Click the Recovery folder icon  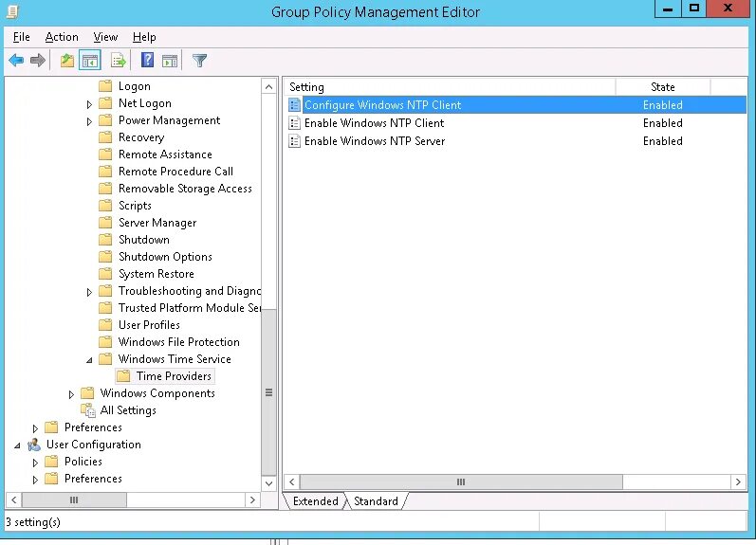(x=105, y=137)
